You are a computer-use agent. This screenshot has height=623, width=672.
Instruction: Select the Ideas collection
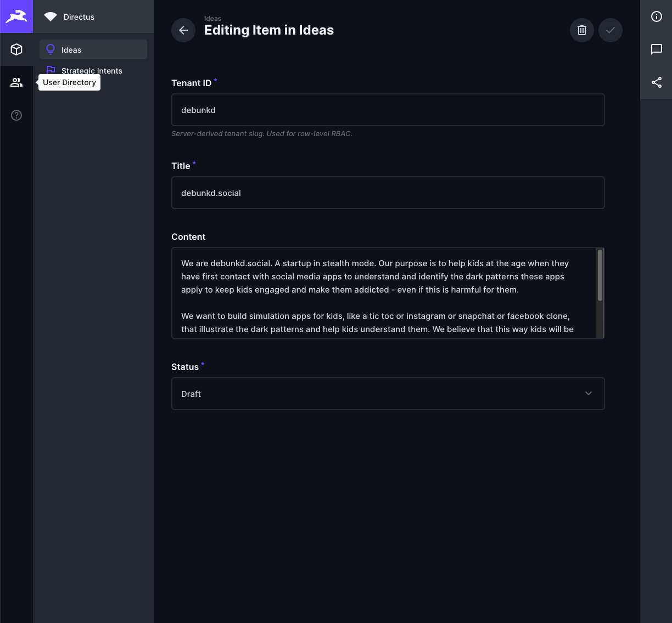click(93, 49)
